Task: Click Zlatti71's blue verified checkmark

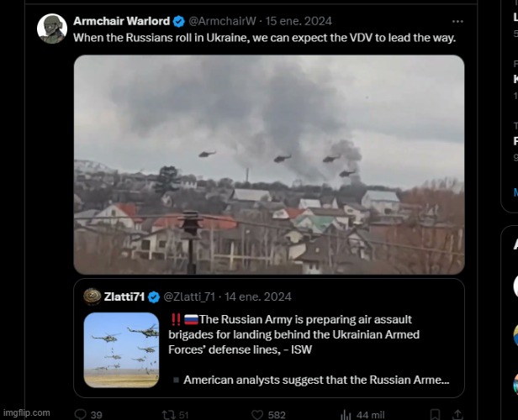Action: [x=154, y=297]
